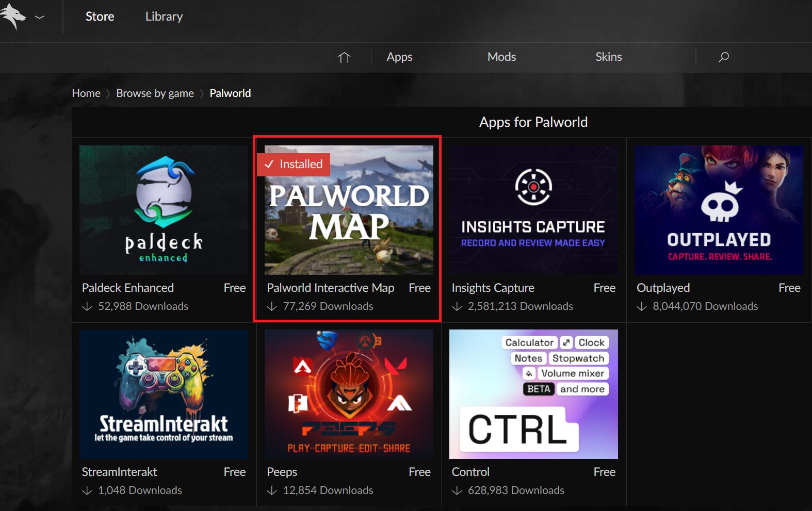The width and height of the screenshot is (812, 511).
Task: Click the Outplayed title text
Action: 663,288
